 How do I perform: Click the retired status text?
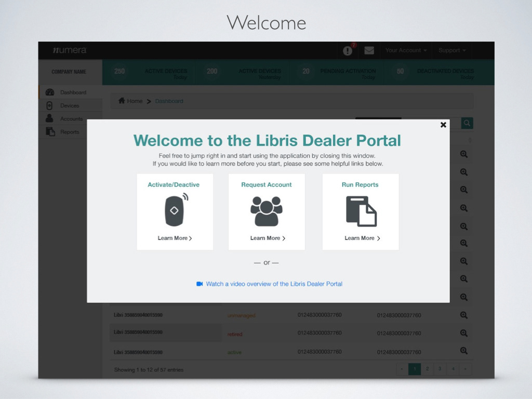[x=235, y=334]
